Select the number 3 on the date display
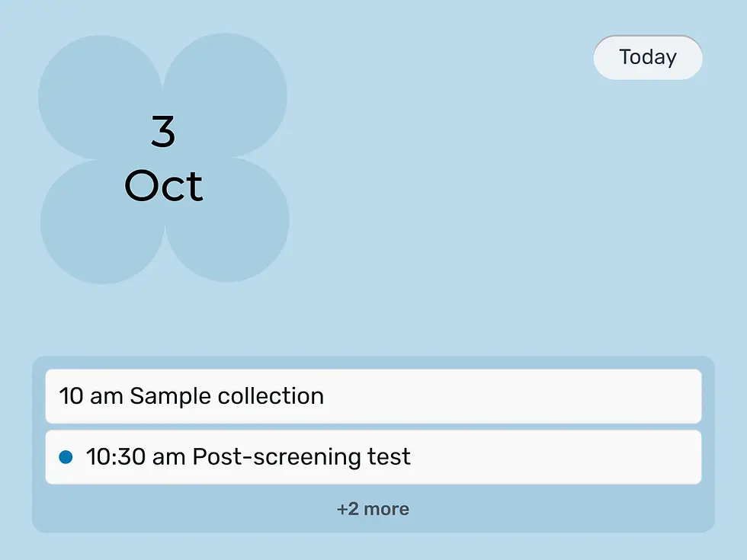The height and width of the screenshot is (560, 747). coord(162,131)
